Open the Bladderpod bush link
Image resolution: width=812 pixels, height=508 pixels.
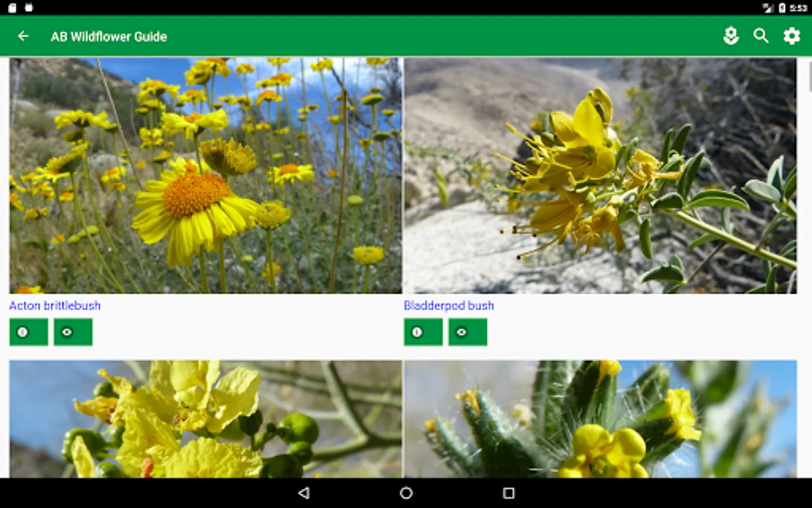coord(449,305)
